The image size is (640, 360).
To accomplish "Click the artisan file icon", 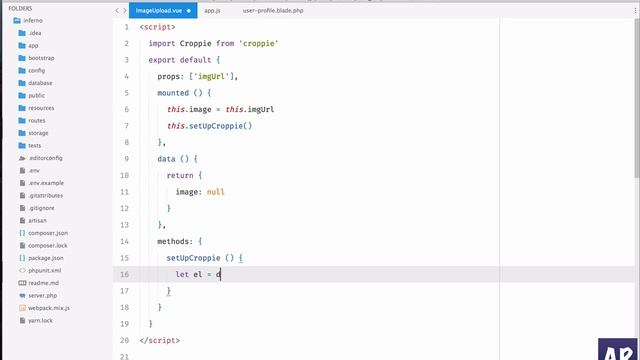I will [x=22, y=220].
